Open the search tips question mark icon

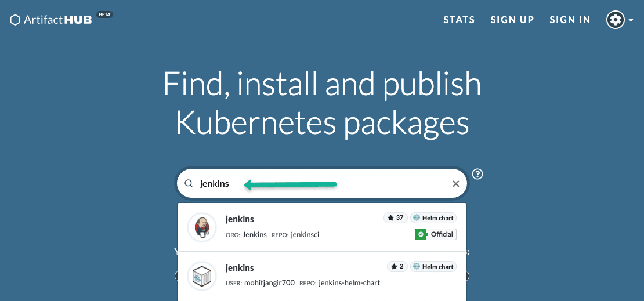tap(477, 174)
